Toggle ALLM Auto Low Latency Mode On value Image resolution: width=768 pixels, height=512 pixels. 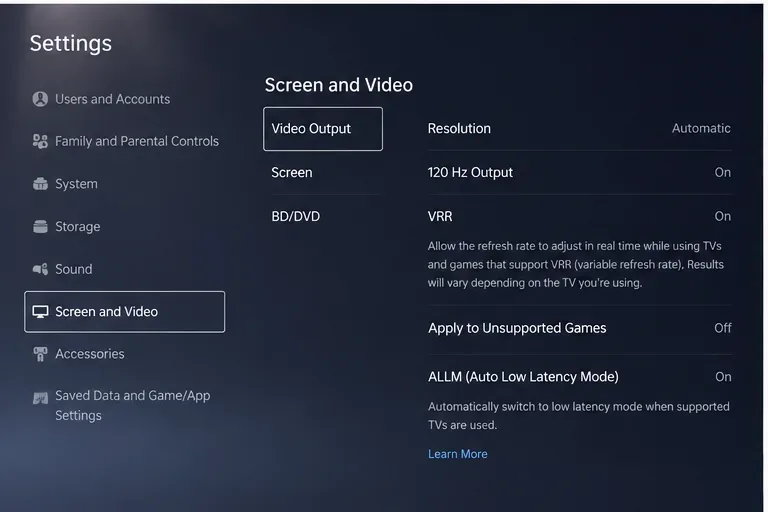coord(723,377)
